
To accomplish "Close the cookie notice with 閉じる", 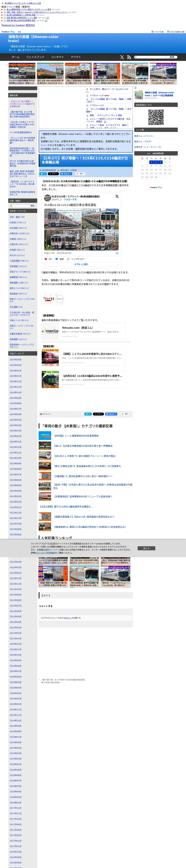I will point(146,548).
